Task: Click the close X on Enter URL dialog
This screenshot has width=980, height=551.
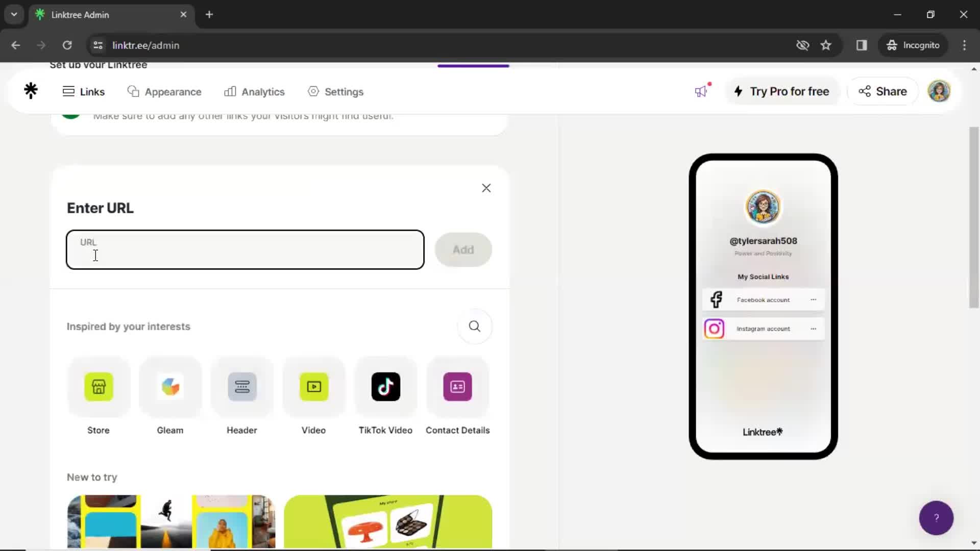Action: pyautogui.click(x=486, y=188)
